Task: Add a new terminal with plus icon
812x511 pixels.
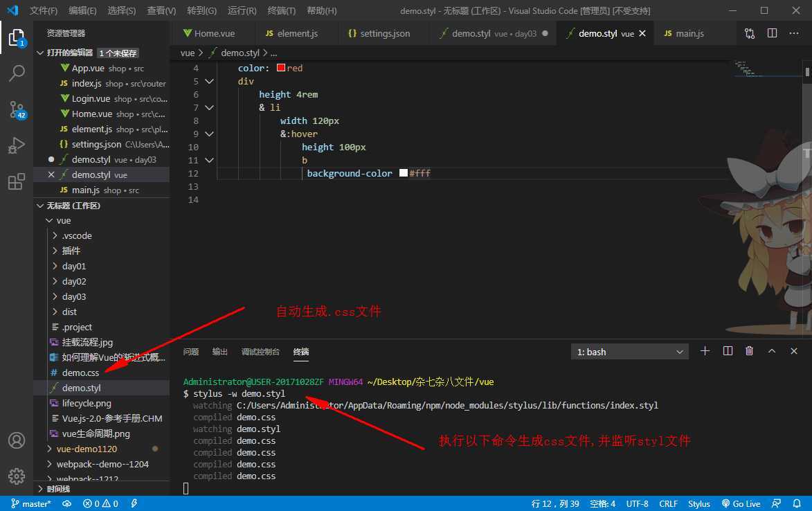Action: 705,352
